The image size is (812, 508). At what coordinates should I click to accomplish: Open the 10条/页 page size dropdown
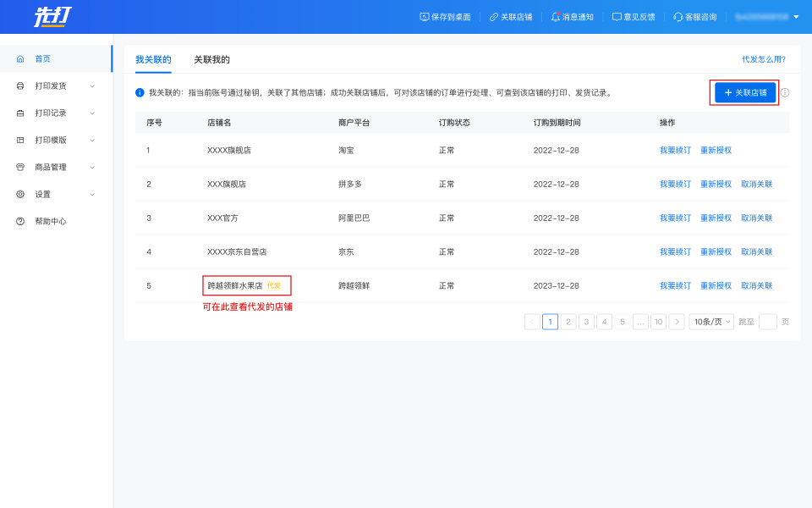[711, 322]
